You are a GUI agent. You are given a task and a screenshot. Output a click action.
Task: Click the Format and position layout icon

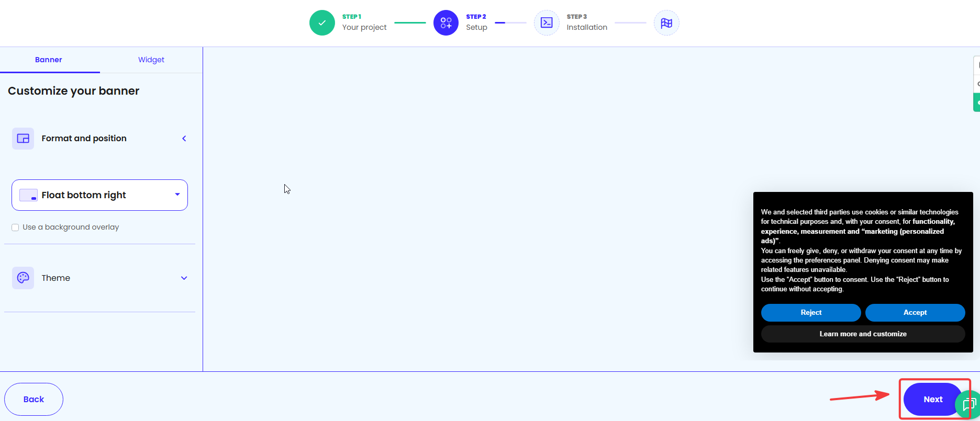tap(23, 139)
